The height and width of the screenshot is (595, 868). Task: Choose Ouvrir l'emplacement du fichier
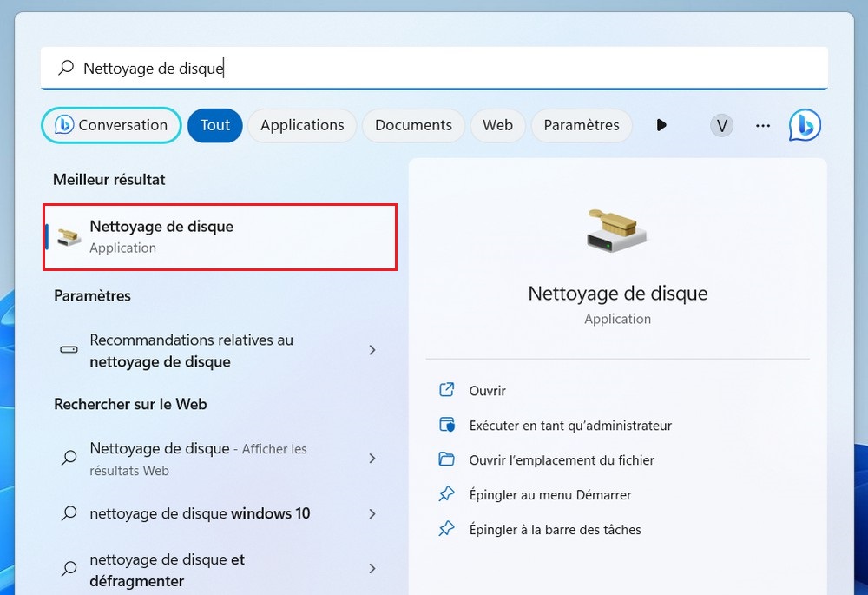pos(562,460)
